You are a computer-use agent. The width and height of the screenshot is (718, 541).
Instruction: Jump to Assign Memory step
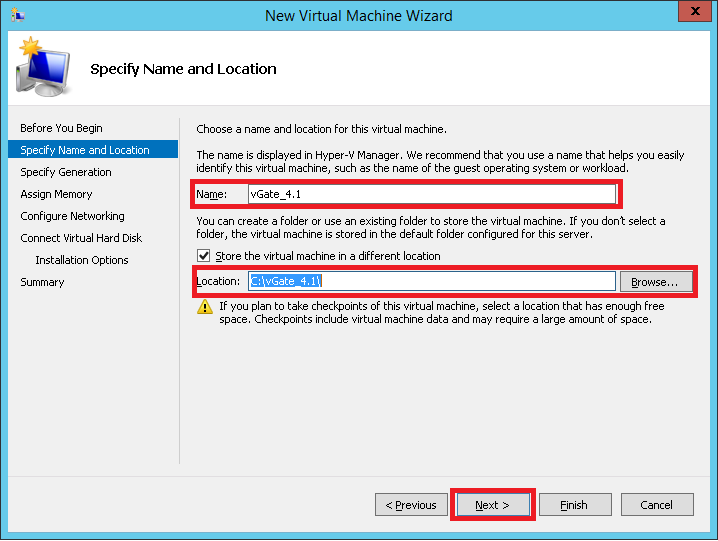click(x=56, y=194)
